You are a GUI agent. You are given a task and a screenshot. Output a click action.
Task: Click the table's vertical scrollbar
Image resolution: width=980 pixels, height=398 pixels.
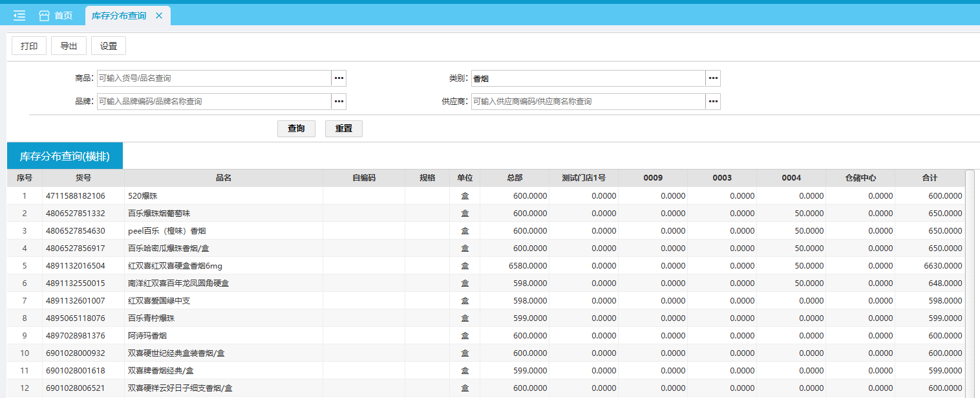(x=970, y=285)
